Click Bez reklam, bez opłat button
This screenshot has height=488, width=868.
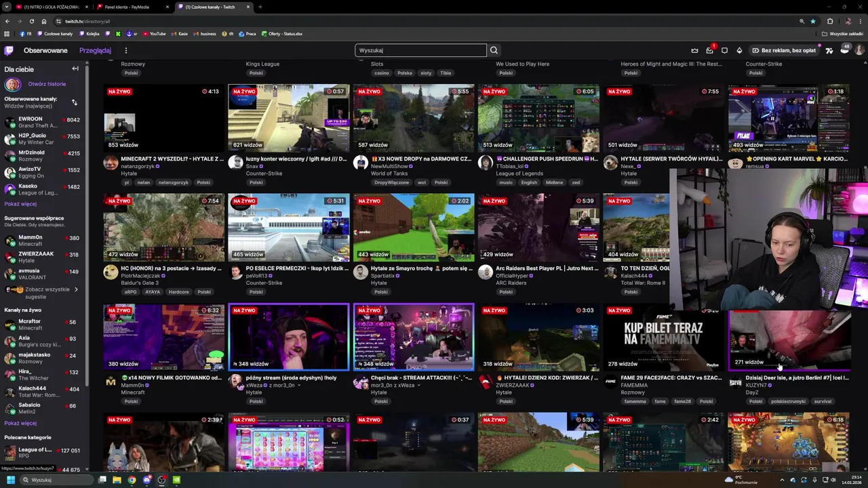coord(784,50)
